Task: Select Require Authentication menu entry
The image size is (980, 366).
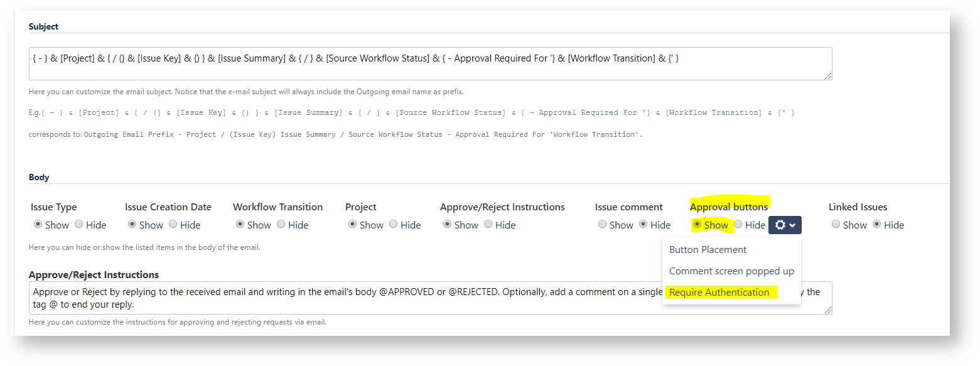Action: point(719,293)
